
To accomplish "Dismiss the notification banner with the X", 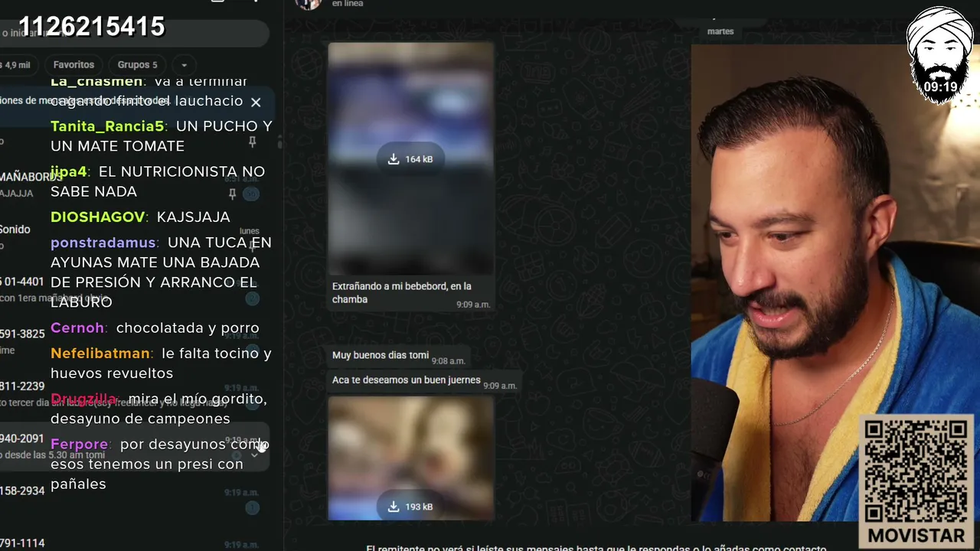I will point(256,102).
